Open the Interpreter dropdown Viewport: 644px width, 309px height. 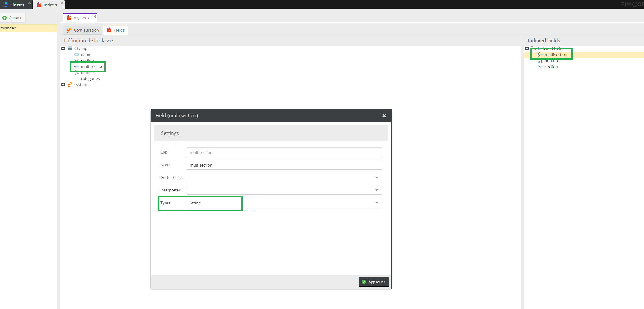(x=376, y=190)
